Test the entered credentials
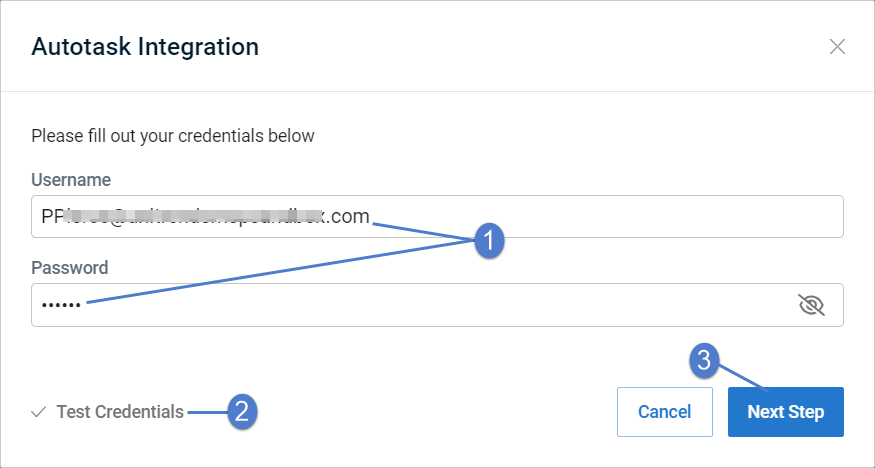The image size is (875, 468). click(120, 412)
